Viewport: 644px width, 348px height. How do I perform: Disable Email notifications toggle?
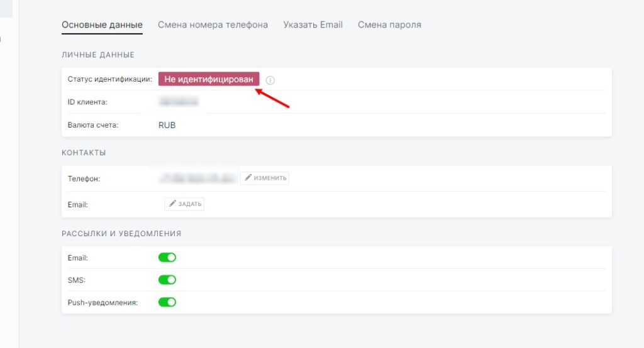tap(167, 258)
